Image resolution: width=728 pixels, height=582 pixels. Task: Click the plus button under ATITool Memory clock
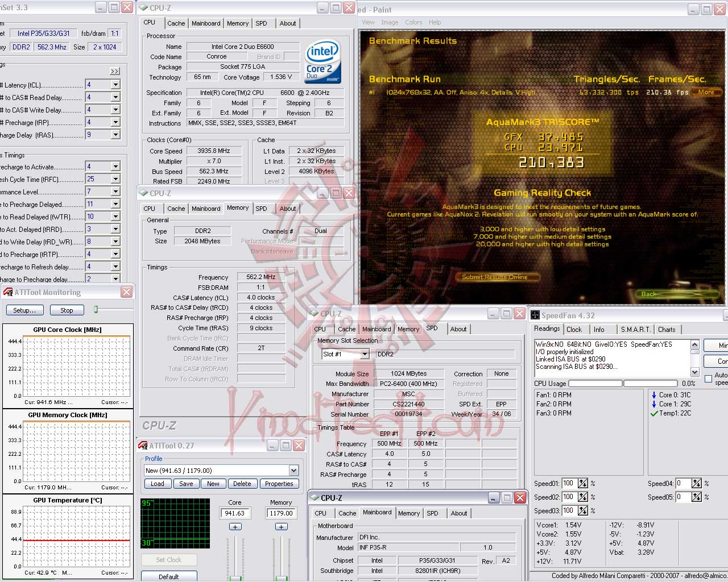click(x=281, y=527)
